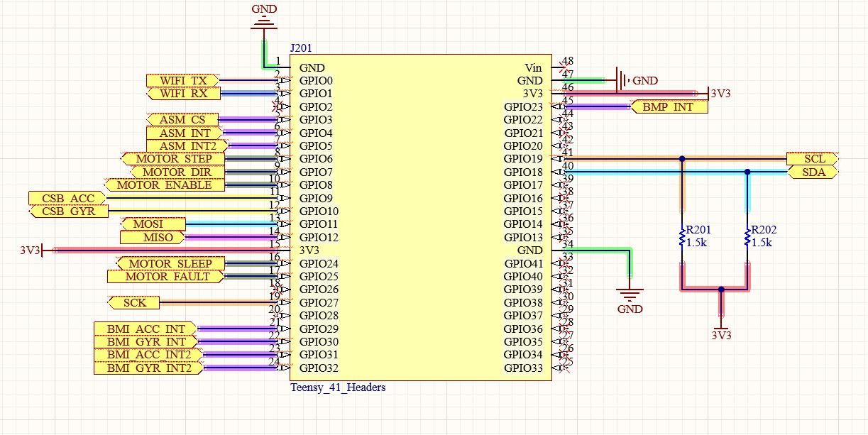Click the GPIO41 pin name
868x435 pixels.
(523, 263)
